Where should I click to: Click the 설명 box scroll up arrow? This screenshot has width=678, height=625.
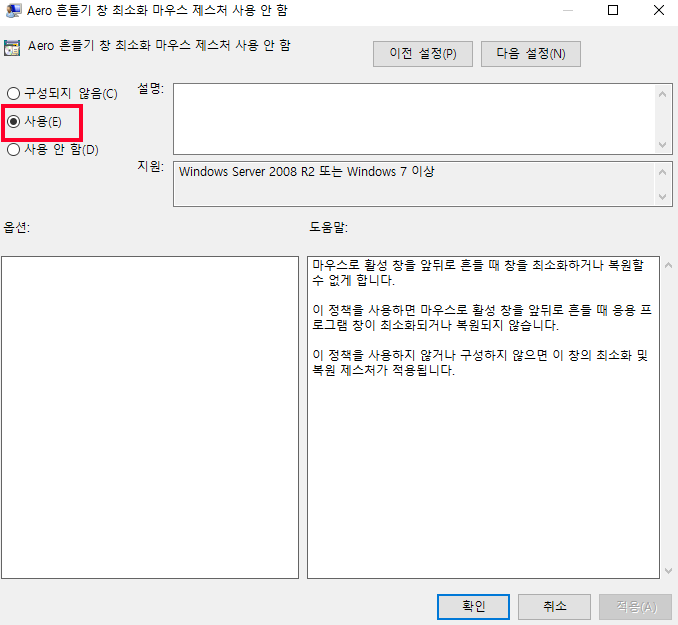[x=662, y=94]
